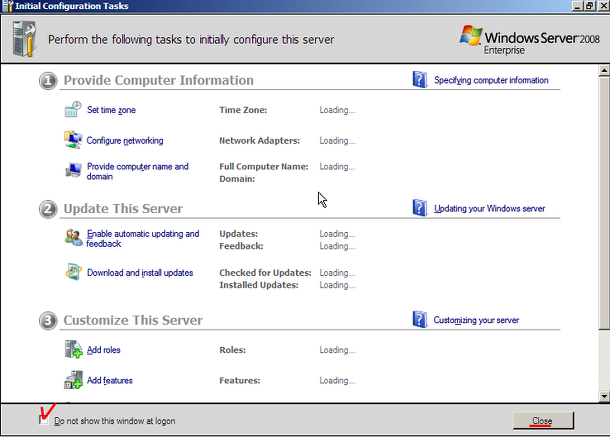610x437 pixels.
Task: Click the Update This Server heading
Action: 123,209
